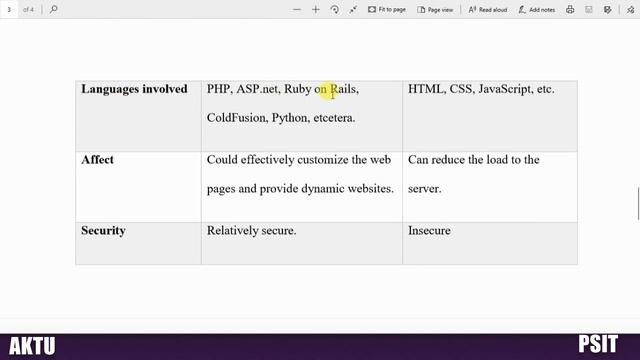Click 'Can reduce the load to the' text
640x360 pixels.
pyautogui.click(x=473, y=160)
